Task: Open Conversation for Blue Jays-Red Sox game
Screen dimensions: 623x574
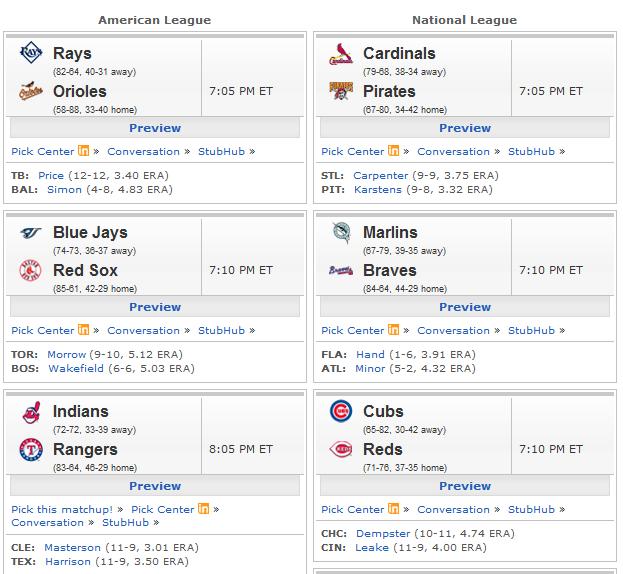Action: pos(143,330)
